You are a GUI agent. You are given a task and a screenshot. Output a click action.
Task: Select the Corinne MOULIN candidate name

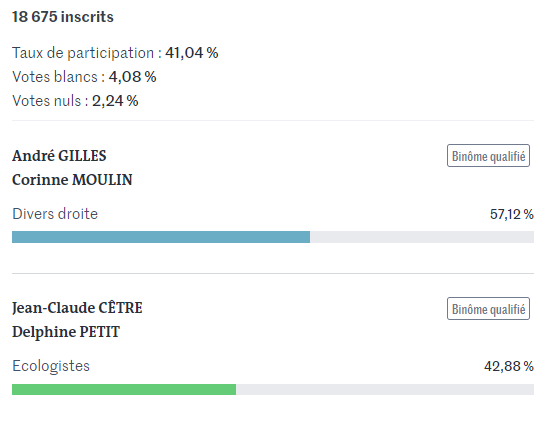click(x=72, y=180)
